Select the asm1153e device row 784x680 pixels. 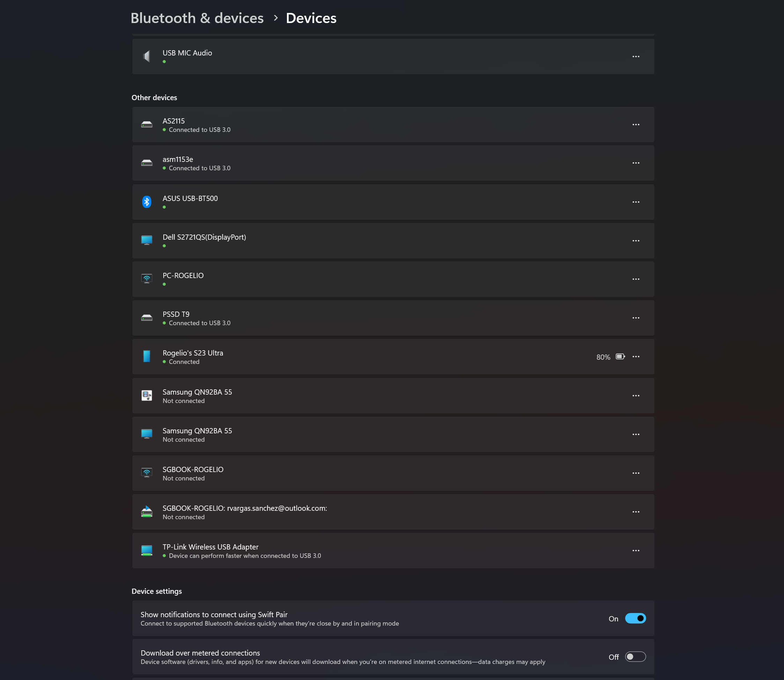(x=380, y=163)
